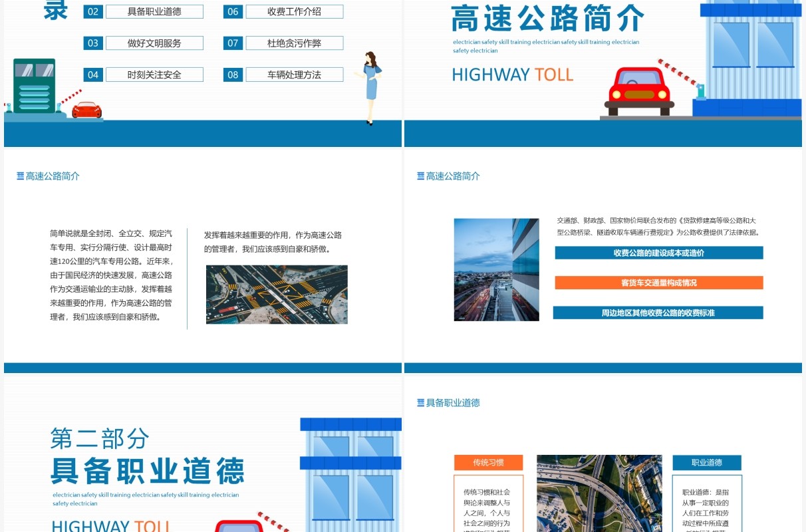Click the HIGHWAY TOLL text on 第二部分 slide
Image resolution: width=806 pixels, height=532 pixels.
pos(112,527)
